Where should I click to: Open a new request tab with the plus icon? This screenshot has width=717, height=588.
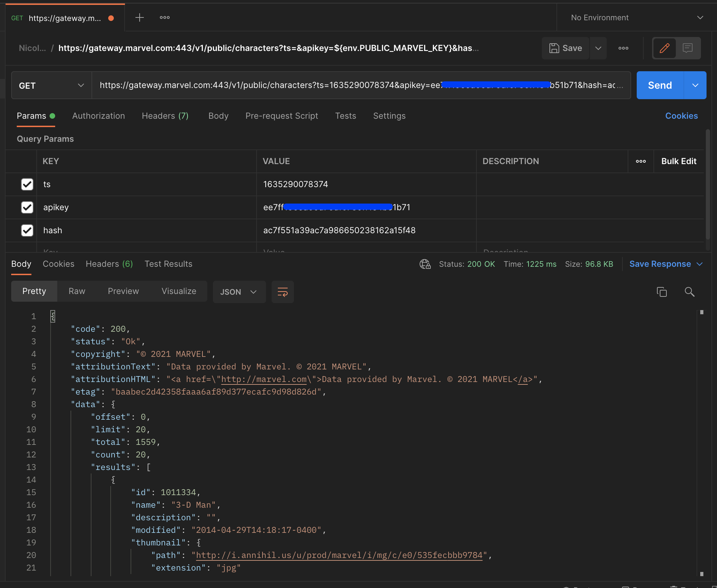tap(139, 17)
